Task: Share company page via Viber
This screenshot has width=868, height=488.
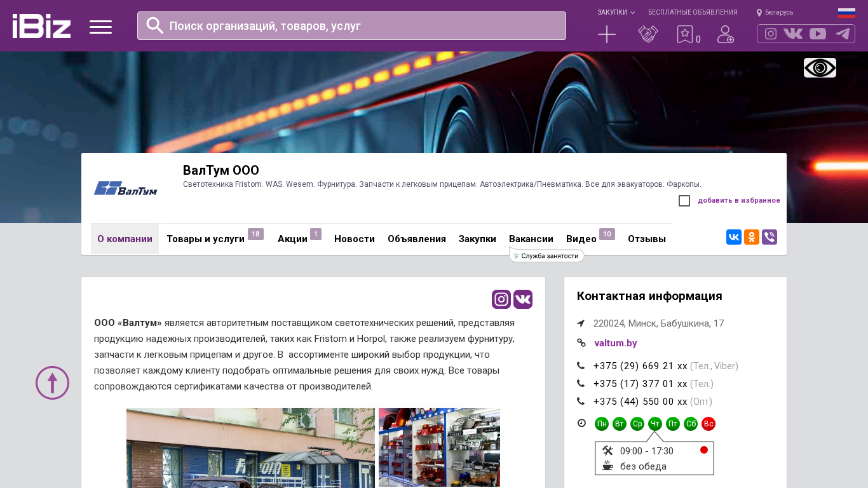Action: [770, 237]
